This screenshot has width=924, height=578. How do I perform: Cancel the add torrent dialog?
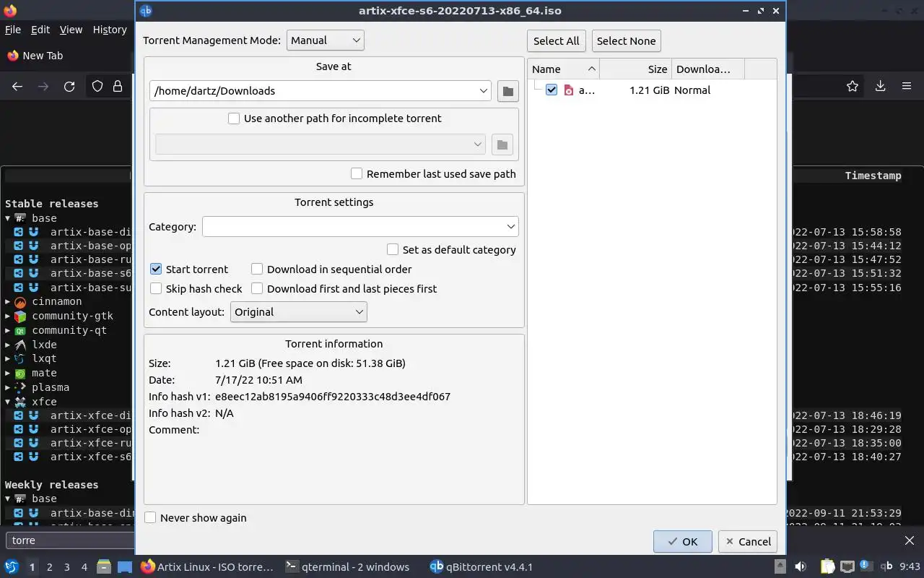749,541
